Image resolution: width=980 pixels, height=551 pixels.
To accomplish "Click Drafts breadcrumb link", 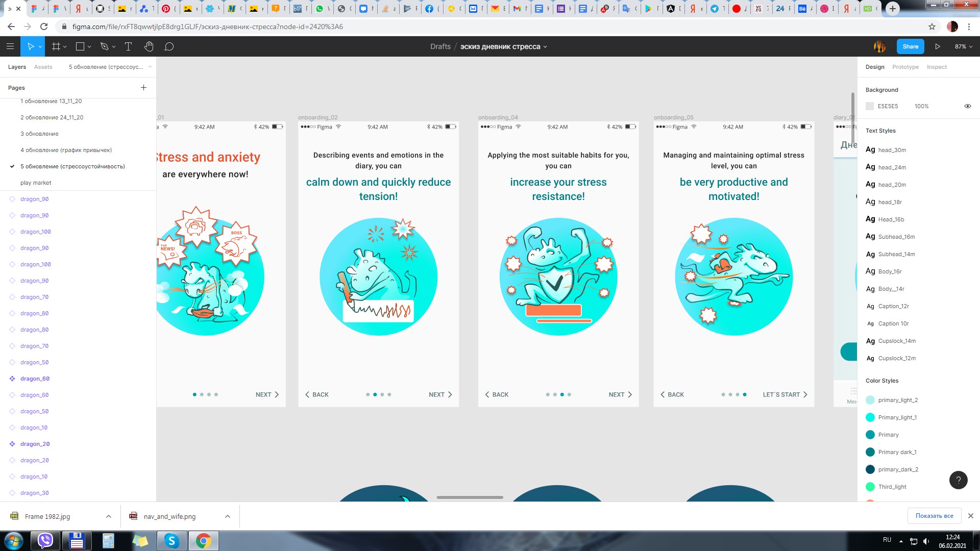I will (440, 46).
